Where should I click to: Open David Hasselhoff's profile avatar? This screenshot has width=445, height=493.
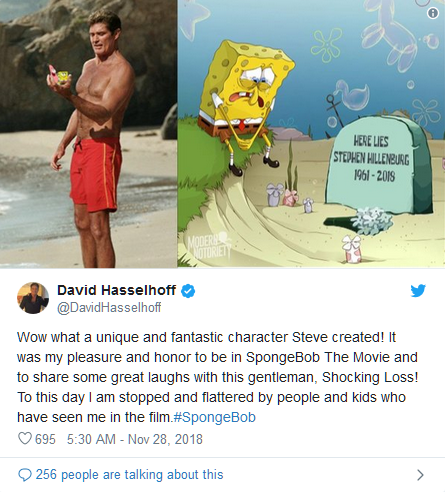point(33,298)
